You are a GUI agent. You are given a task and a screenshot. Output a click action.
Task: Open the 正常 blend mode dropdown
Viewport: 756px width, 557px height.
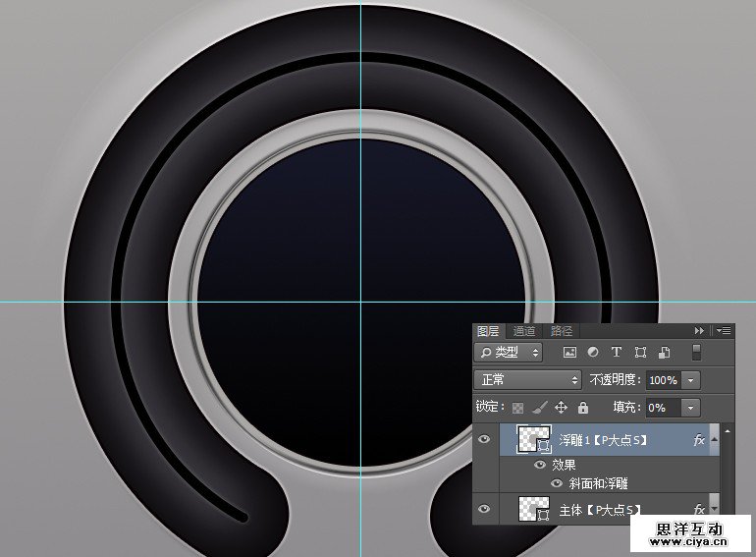[528, 379]
